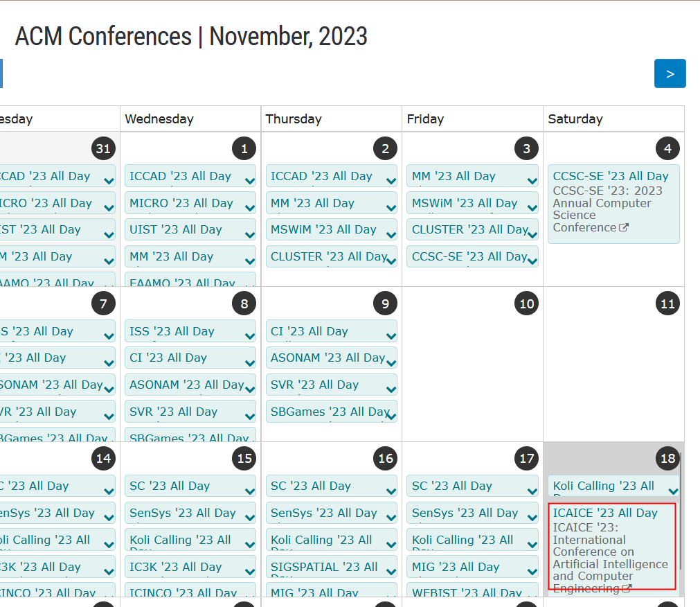Expand MICRO '23 event on Wednesday 1
This screenshot has width=700, height=607.
click(249, 208)
